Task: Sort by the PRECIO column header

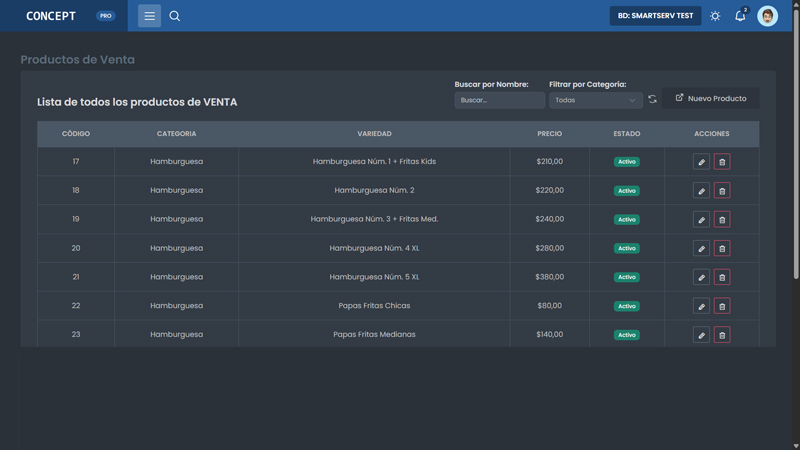Action: pyautogui.click(x=549, y=134)
